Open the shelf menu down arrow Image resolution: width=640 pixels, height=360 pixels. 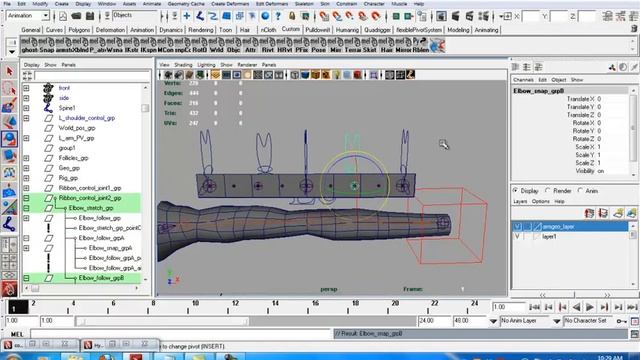pos(11,52)
